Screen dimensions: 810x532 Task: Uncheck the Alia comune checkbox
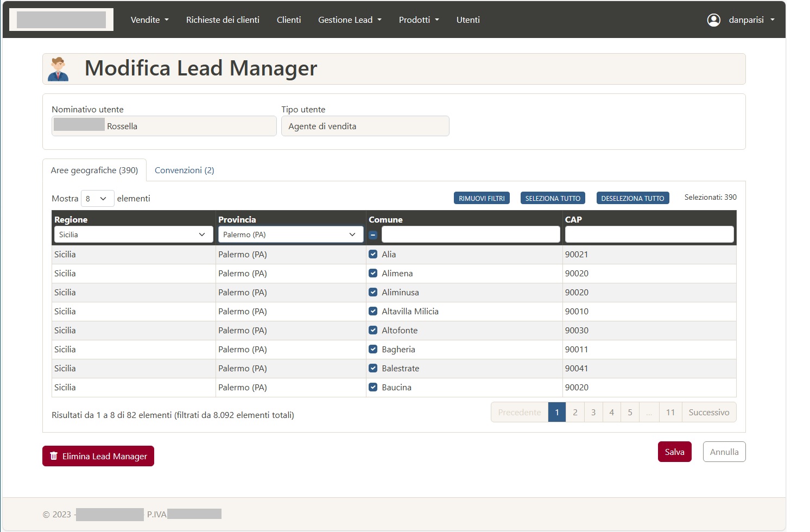373,254
